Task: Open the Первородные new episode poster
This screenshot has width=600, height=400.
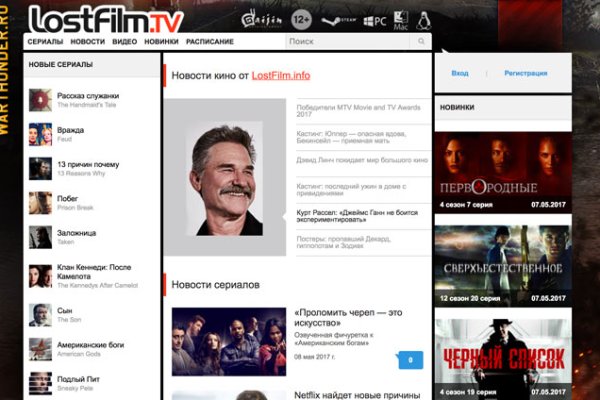Action: click(x=503, y=172)
